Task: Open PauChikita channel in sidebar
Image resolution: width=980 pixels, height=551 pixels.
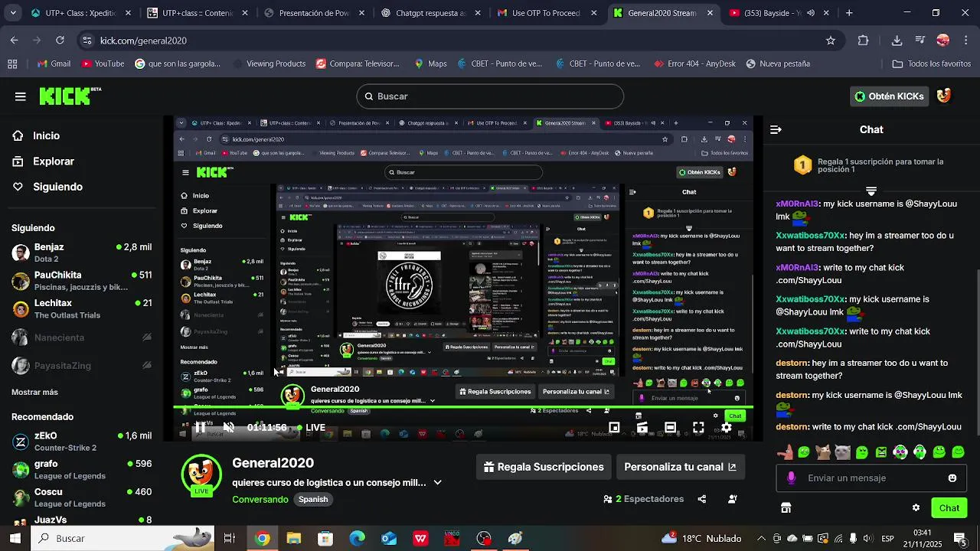Action: click(x=81, y=280)
